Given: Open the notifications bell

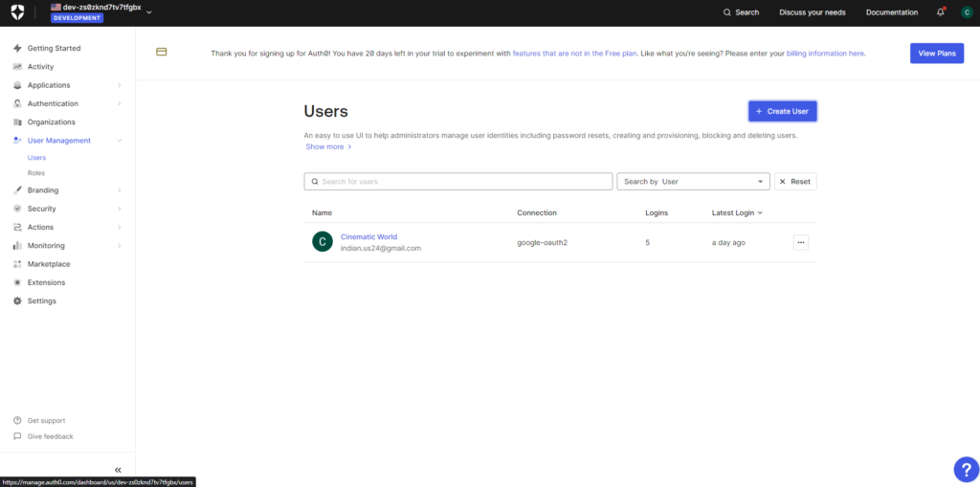Looking at the screenshot, I should [940, 12].
